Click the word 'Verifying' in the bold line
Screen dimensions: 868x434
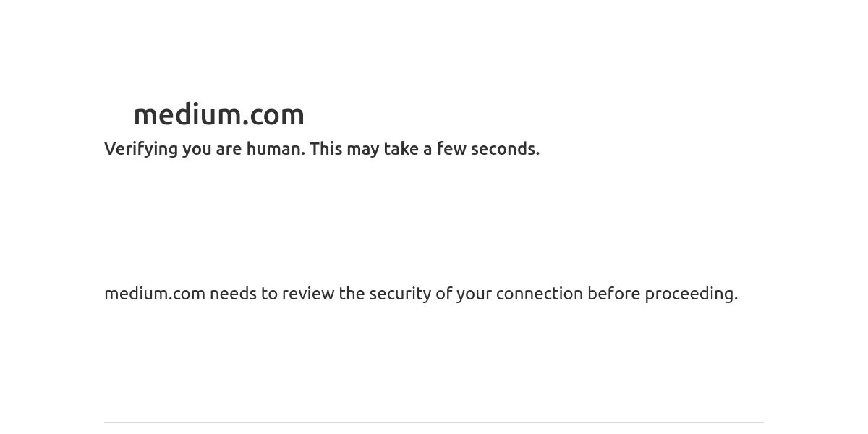coord(141,149)
